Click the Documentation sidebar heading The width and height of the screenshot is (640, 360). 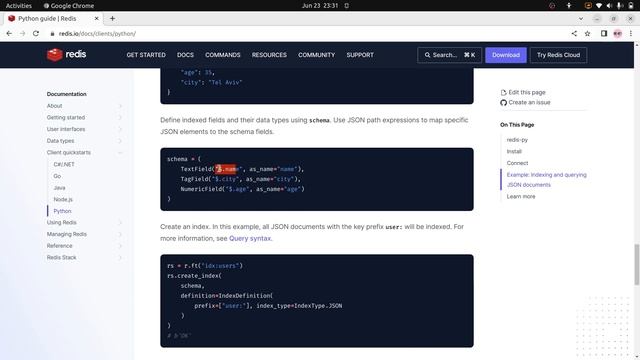pos(67,94)
